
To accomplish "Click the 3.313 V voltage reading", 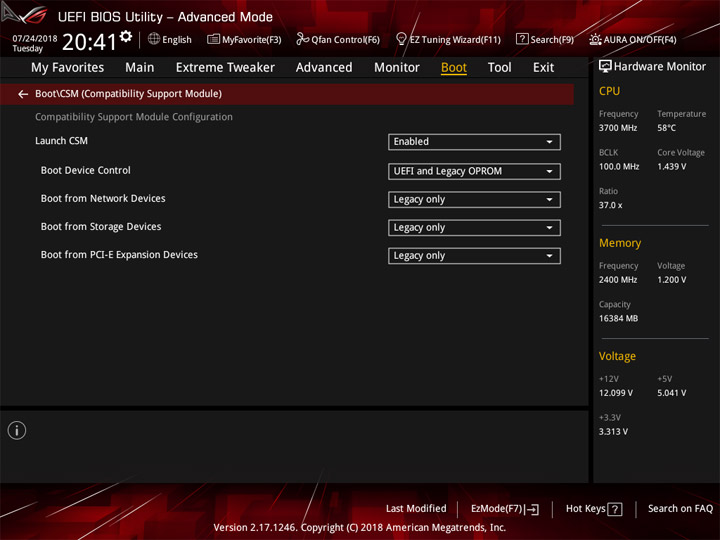I will pos(613,432).
